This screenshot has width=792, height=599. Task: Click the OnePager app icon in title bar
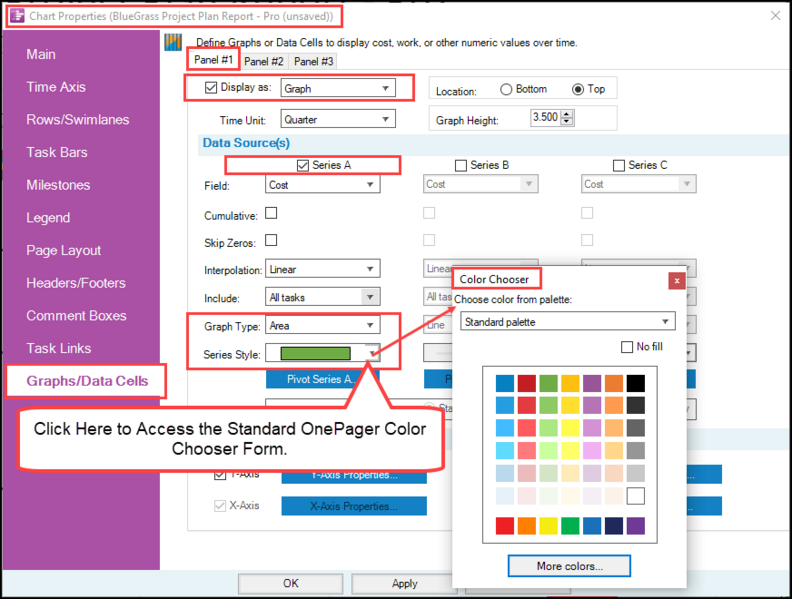(17, 16)
